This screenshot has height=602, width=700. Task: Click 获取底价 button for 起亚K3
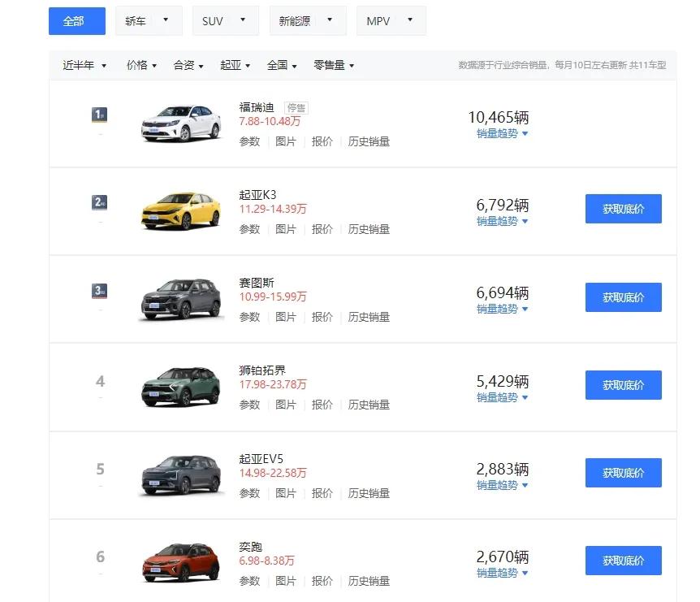[623, 209]
